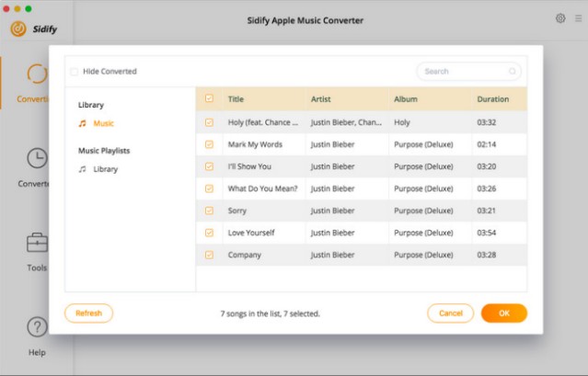588x376 pixels.
Task: Deselect the Love Yourself checkbox
Action: point(209,233)
